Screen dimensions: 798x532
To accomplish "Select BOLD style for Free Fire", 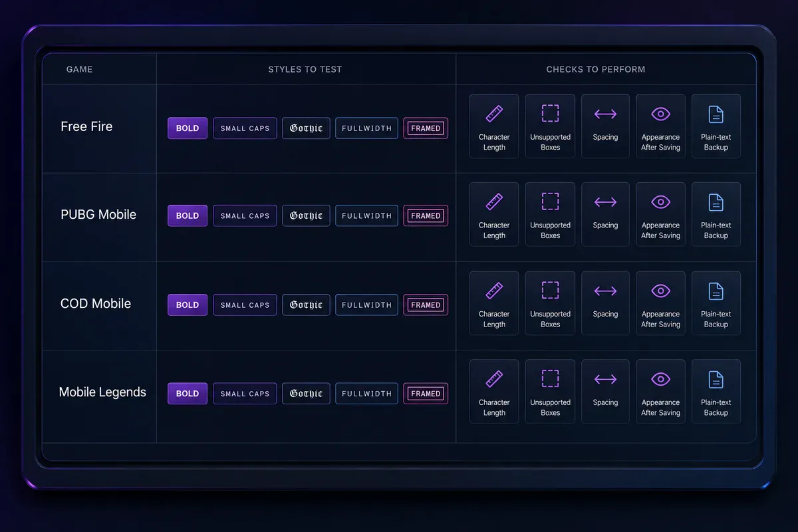I will 188,128.
